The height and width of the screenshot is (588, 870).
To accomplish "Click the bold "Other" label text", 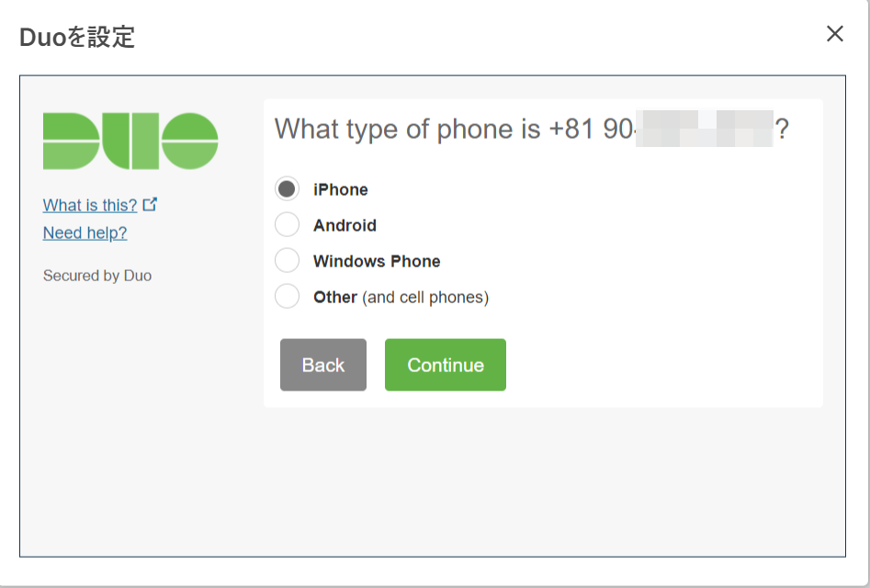I will tap(334, 298).
